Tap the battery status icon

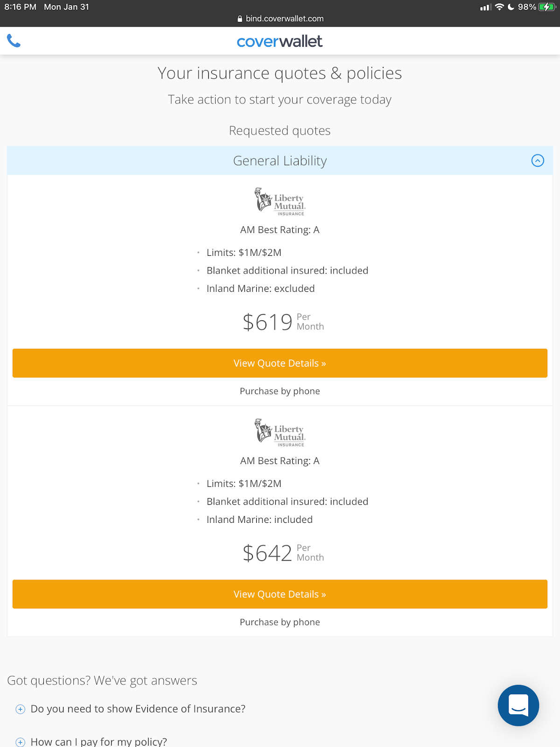tap(546, 7)
